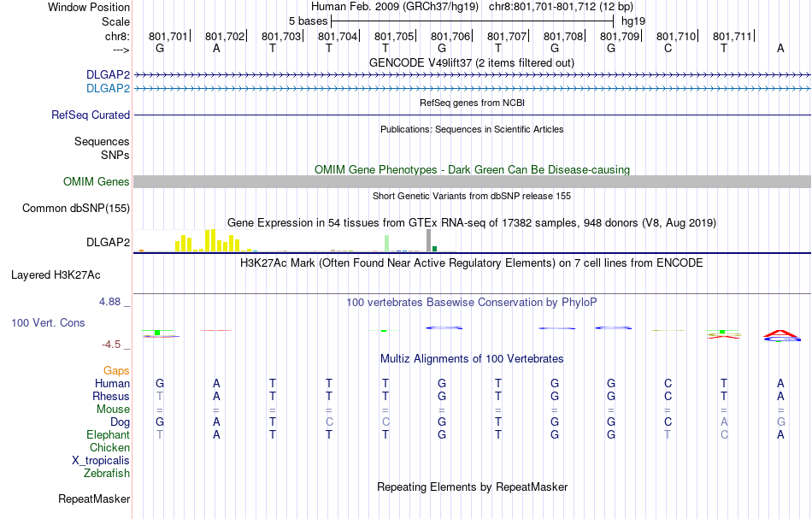812x519 pixels.
Task: Select the Rhesus species label
Action: pyautogui.click(x=111, y=396)
